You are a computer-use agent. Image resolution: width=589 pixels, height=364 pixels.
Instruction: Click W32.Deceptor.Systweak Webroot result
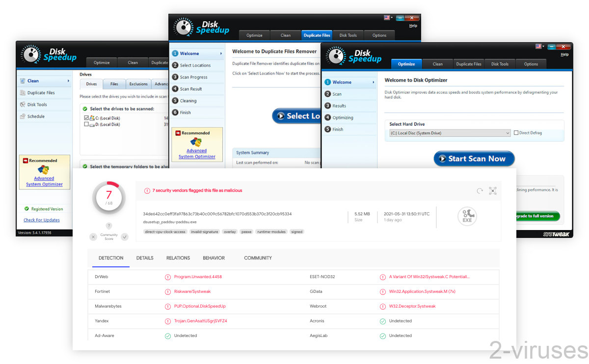412,306
